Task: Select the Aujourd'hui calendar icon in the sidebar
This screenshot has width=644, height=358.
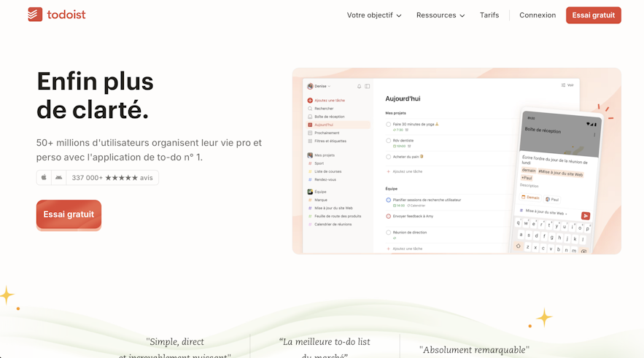Action: pos(310,125)
